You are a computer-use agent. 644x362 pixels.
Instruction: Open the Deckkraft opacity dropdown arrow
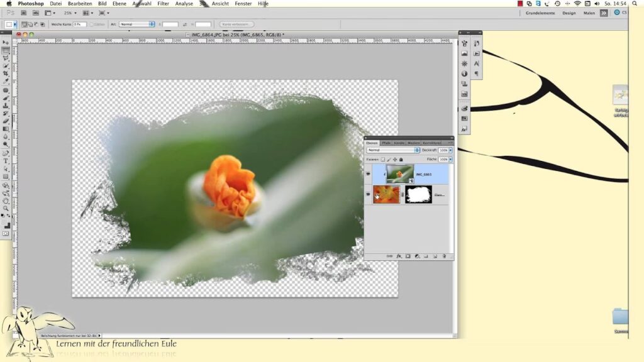point(450,151)
